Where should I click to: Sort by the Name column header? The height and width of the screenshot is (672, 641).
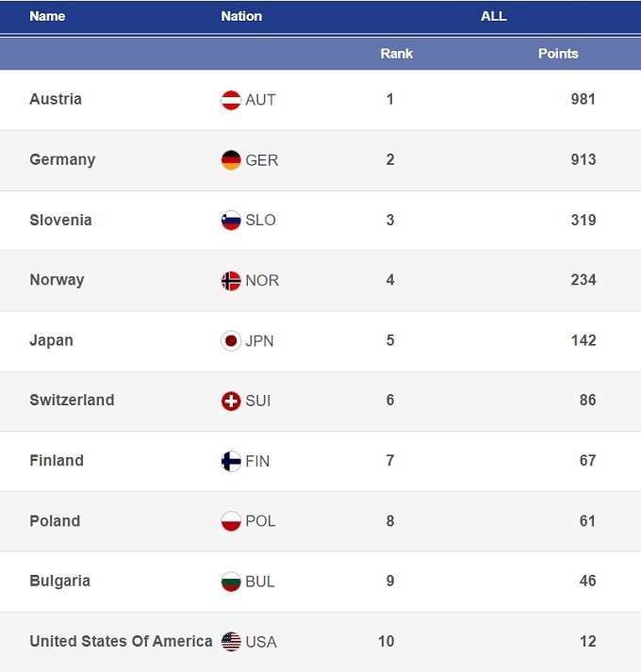point(47,16)
